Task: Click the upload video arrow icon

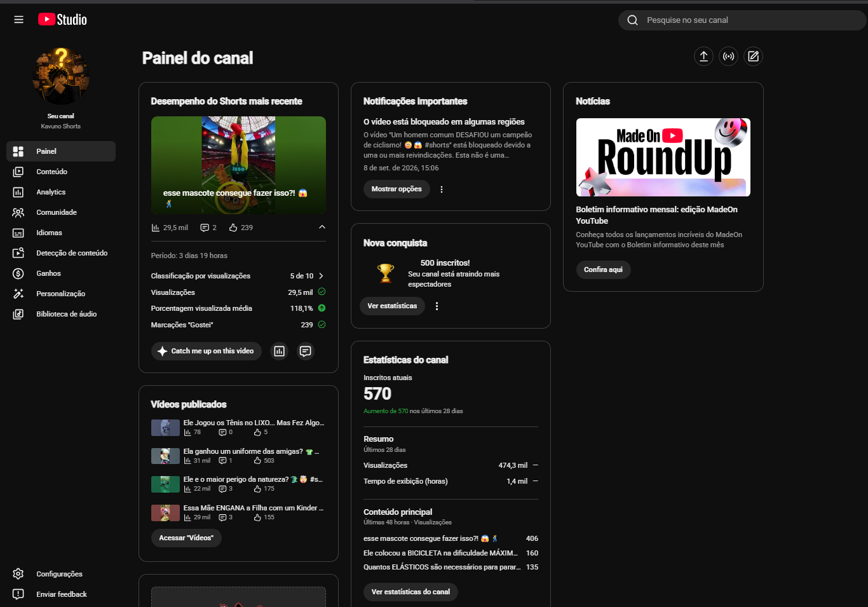Action: point(703,56)
